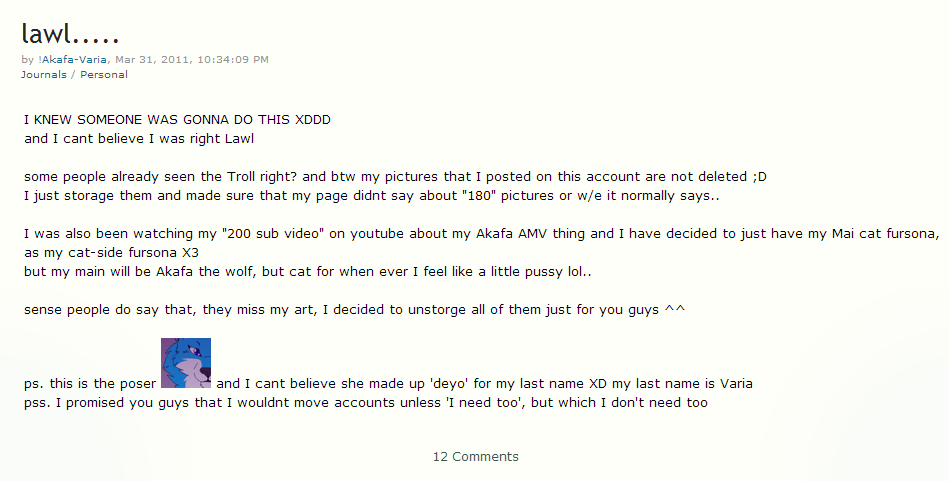The image size is (949, 481).
Task: Click the slash between Journals and Personal
Action: pos(73,74)
